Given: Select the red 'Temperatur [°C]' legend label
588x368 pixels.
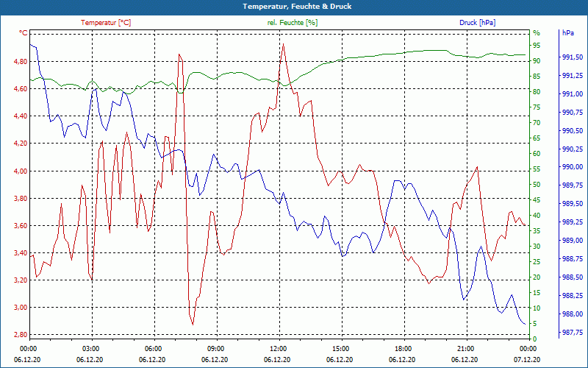Looking at the screenshot, I should (106, 23).
